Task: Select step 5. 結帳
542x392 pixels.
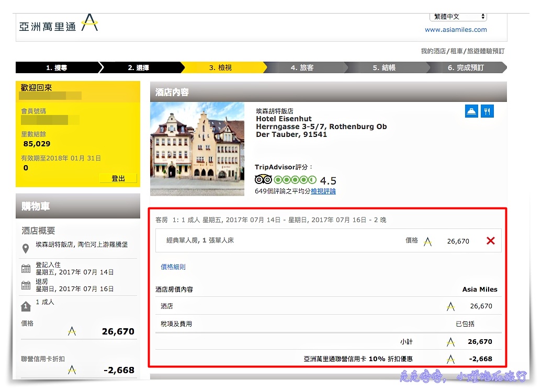Action: pyautogui.click(x=384, y=68)
